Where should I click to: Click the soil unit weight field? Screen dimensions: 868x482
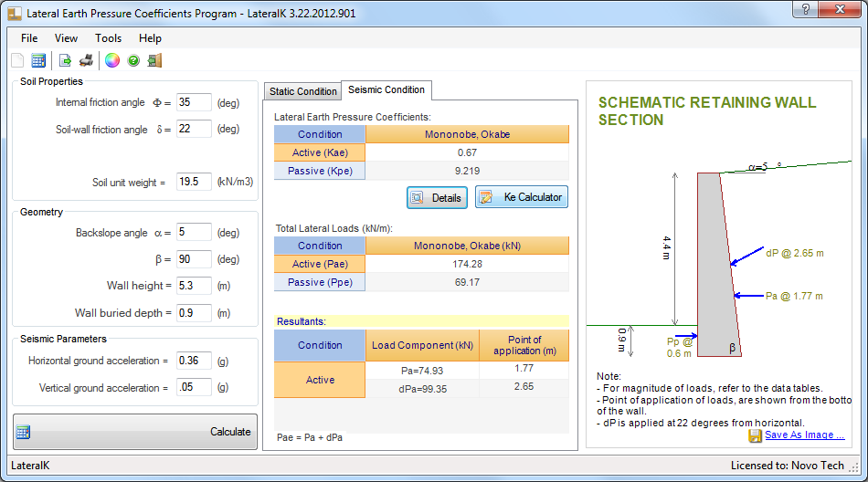coord(194,182)
